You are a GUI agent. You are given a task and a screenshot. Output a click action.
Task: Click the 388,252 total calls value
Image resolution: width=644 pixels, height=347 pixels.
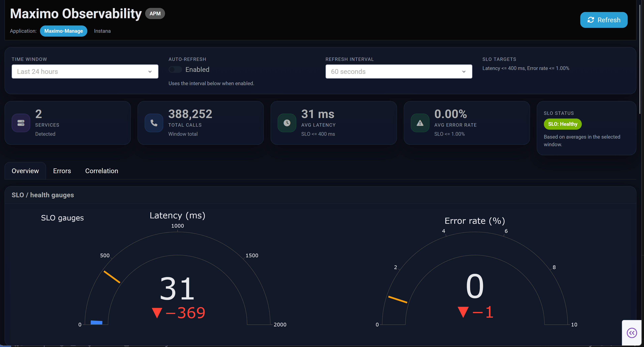(190, 114)
